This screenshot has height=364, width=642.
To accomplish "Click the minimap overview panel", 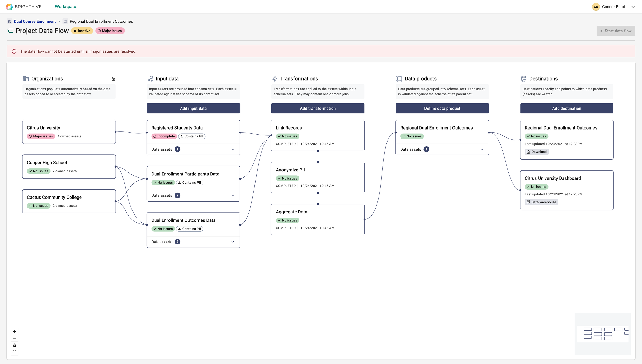I will (x=602, y=334).
